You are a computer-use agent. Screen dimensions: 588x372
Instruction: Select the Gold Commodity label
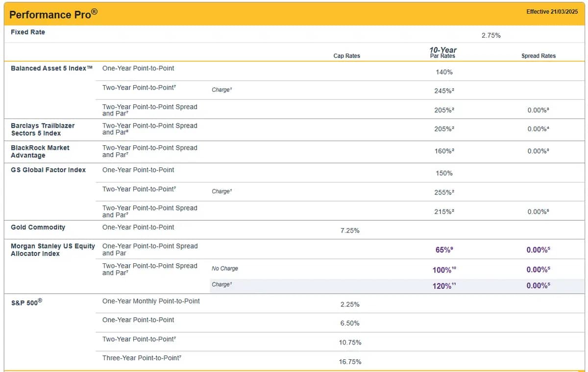[x=38, y=227]
